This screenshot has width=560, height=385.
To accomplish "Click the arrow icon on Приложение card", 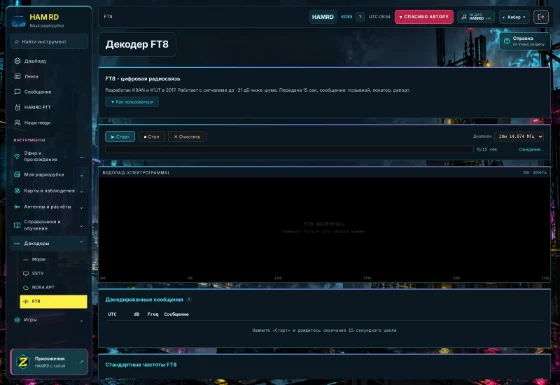I will coord(81,362).
